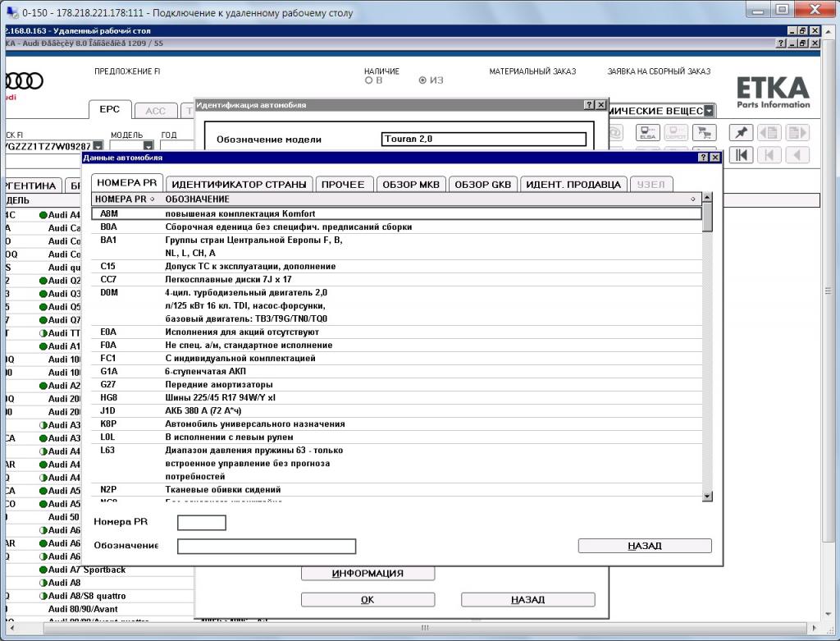Click ЗАЯВКА НА СБОРНЫЙ ЗАКАЗ header link
Screen dimensions: 840x641
tap(659, 71)
